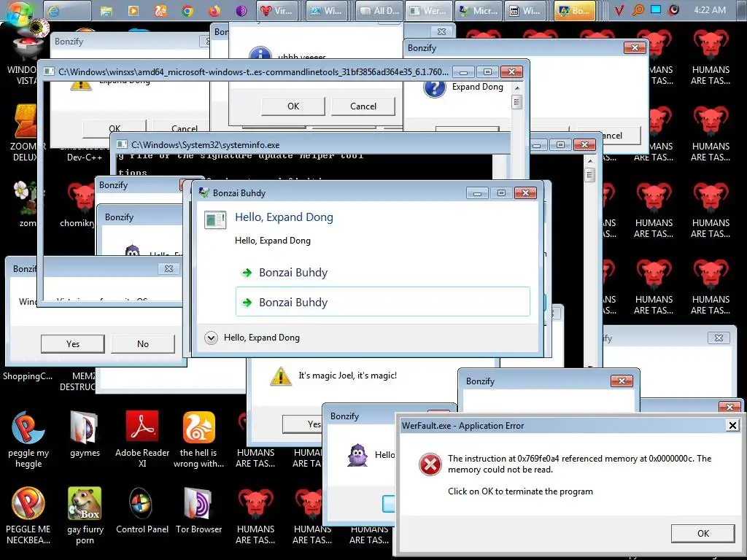Click the Bonzai Buhdy title bar icon

coord(204,192)
